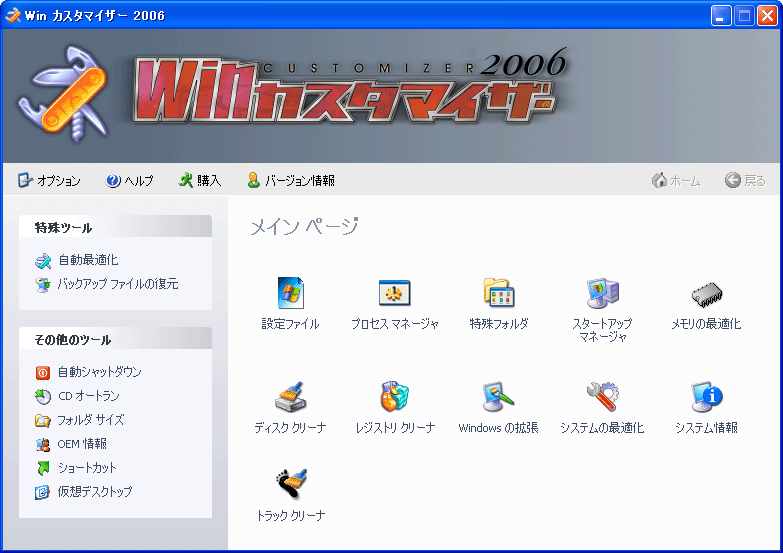Open the 自動シャットダウン link
This screenshot has width=783, height=553.
coord(99,372)
